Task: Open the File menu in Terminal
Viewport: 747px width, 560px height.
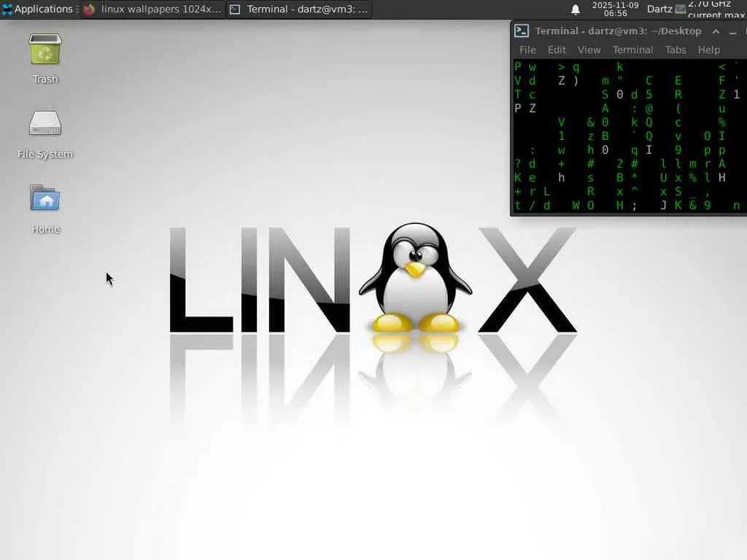Action: [x=527, y=50]
